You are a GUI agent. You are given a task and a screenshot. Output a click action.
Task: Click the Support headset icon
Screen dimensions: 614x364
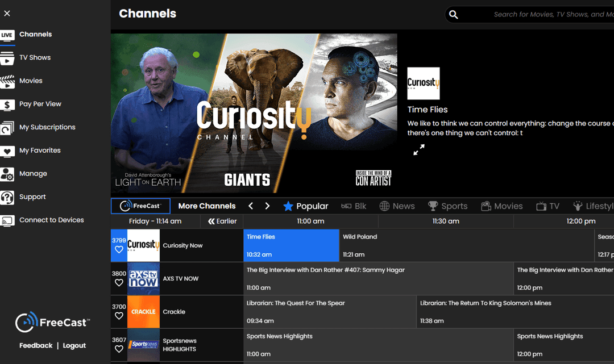tap(7, 197)
